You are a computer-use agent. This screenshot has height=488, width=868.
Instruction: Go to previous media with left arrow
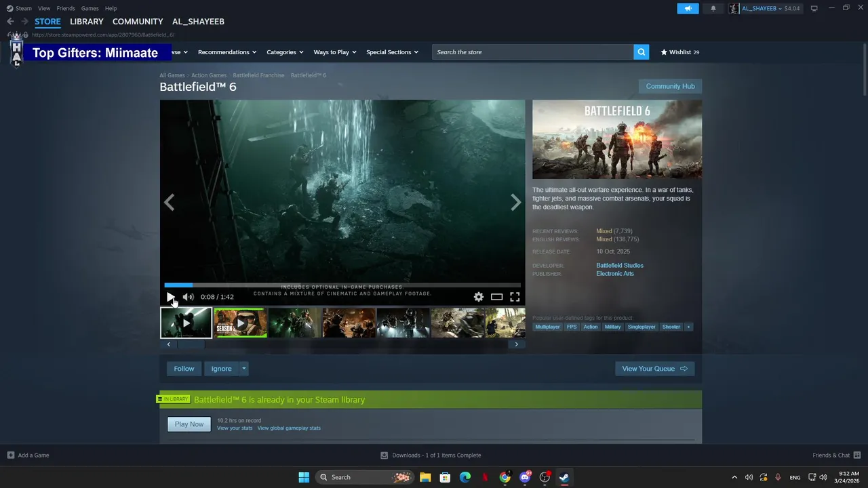(169, 202)
